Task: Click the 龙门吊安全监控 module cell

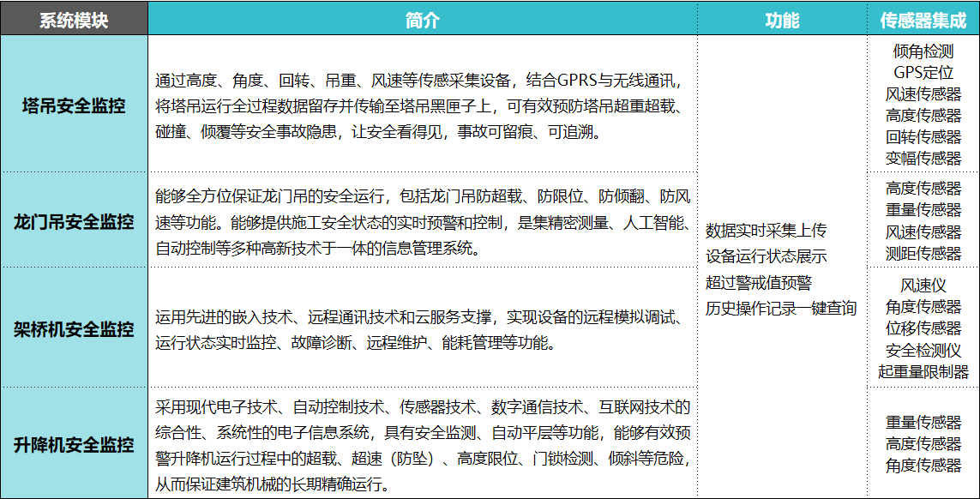Action: [x=74, y=222]
